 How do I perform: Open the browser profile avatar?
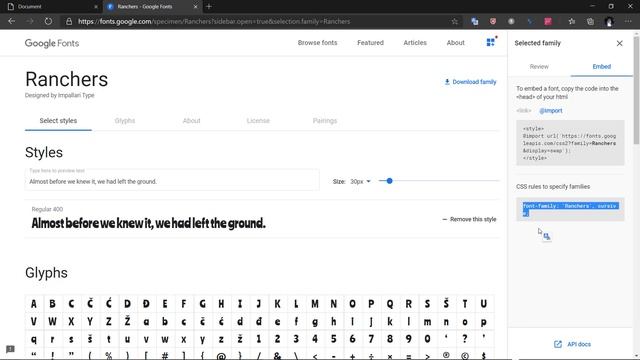[609, 21]
